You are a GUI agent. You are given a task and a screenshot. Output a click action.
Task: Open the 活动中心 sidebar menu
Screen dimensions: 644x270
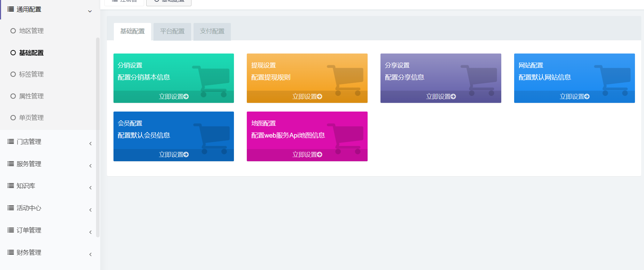pos(29,208)
